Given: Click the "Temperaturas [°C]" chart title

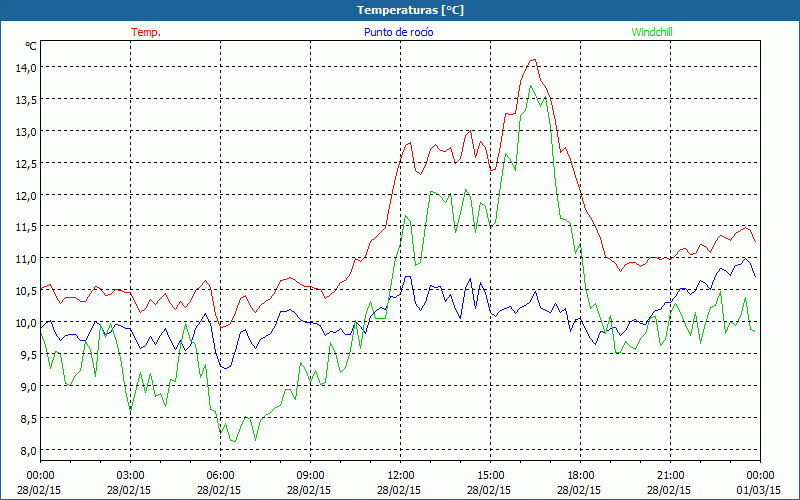Looking at the screenshot, I should pyautogui.click(x=410, y=10).
